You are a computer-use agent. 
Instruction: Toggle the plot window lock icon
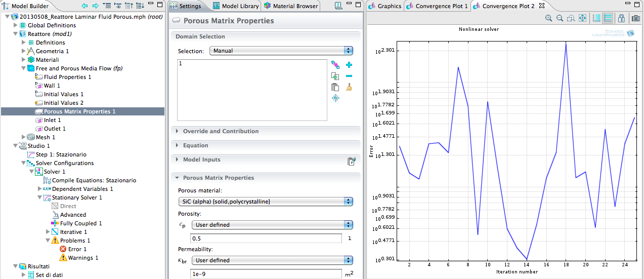[x=622, y=18]
